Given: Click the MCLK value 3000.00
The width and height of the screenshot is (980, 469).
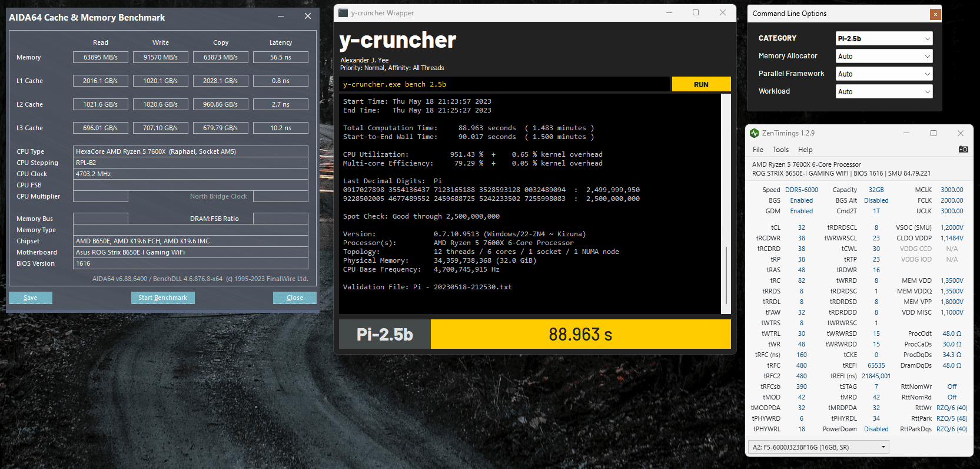Looking at the screenshot, I should click(952, 190).
